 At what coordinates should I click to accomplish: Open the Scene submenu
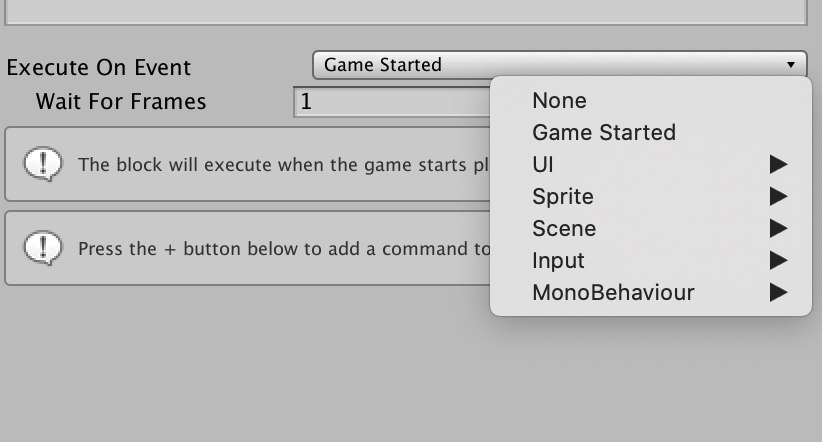(650, 229)
